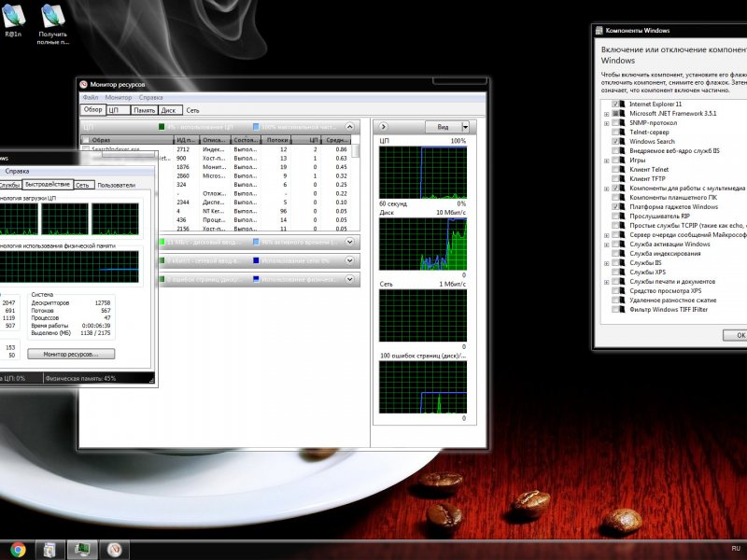747x560 pixels.
Task: Check the Клиент Telnet checkbox
Action: pos(615,170)
